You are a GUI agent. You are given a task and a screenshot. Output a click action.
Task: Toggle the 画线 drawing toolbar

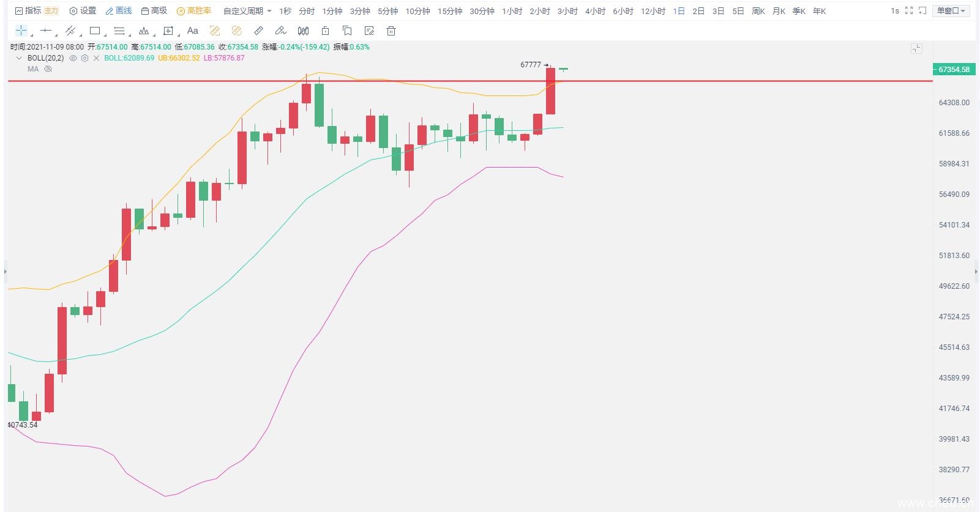pyautogui.click(x=119, y=11)
